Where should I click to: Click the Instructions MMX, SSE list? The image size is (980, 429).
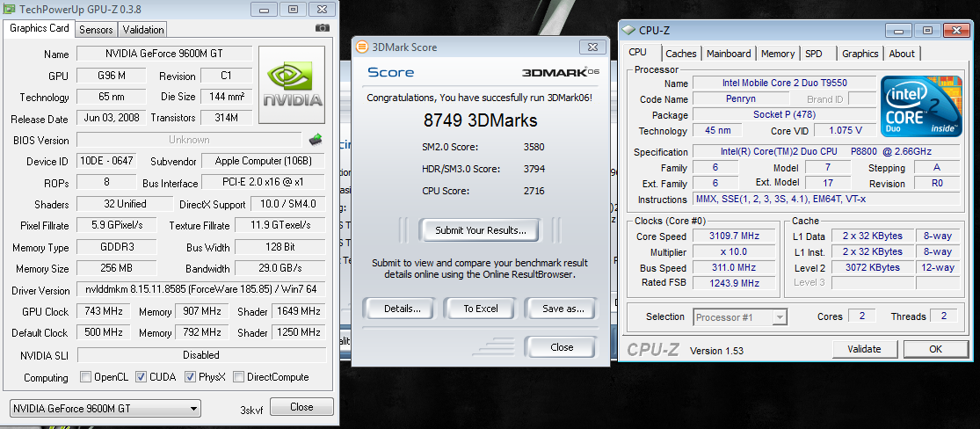(x=827, y=199)
